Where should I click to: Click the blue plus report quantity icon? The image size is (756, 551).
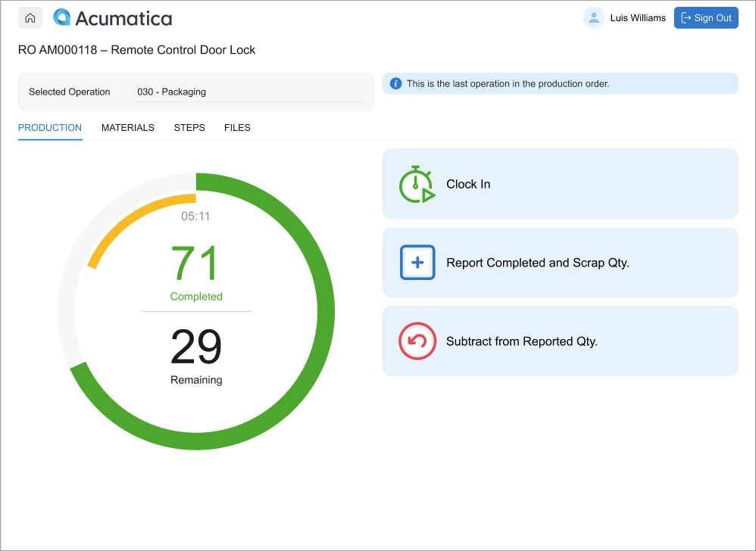tap(417, 263)
